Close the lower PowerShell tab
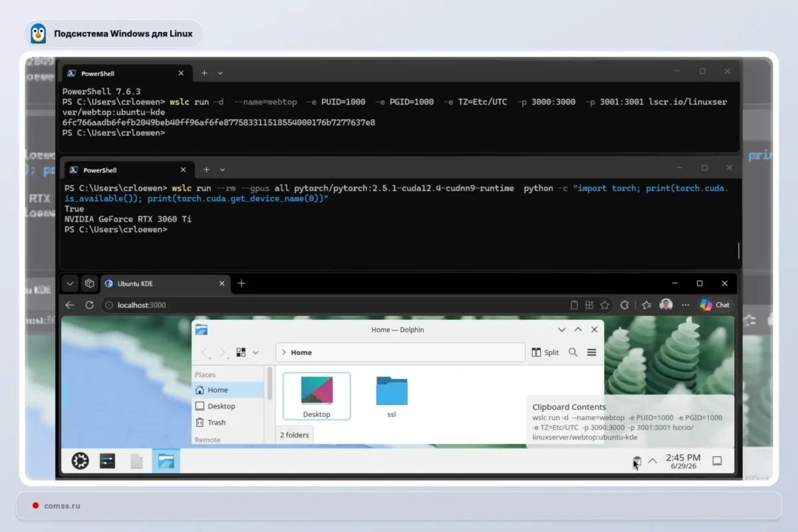 184,170
